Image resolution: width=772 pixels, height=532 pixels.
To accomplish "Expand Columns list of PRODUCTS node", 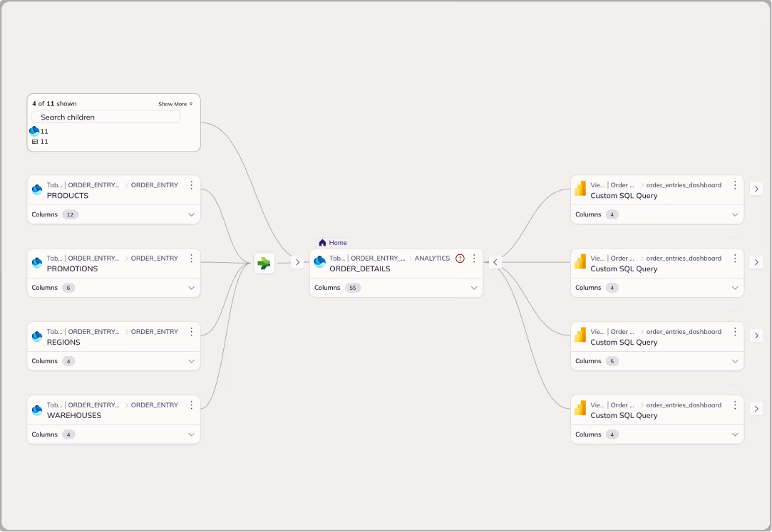I will (x=191, y=214).
